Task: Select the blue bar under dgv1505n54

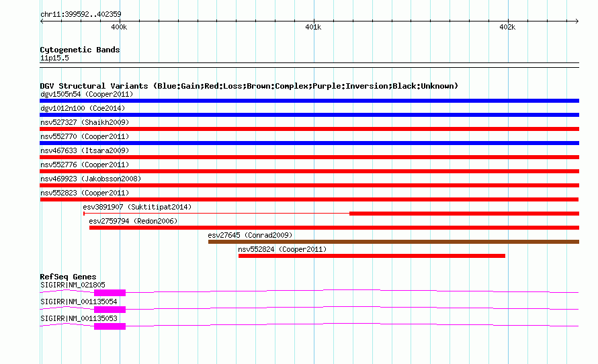Action: coord(309,101)
